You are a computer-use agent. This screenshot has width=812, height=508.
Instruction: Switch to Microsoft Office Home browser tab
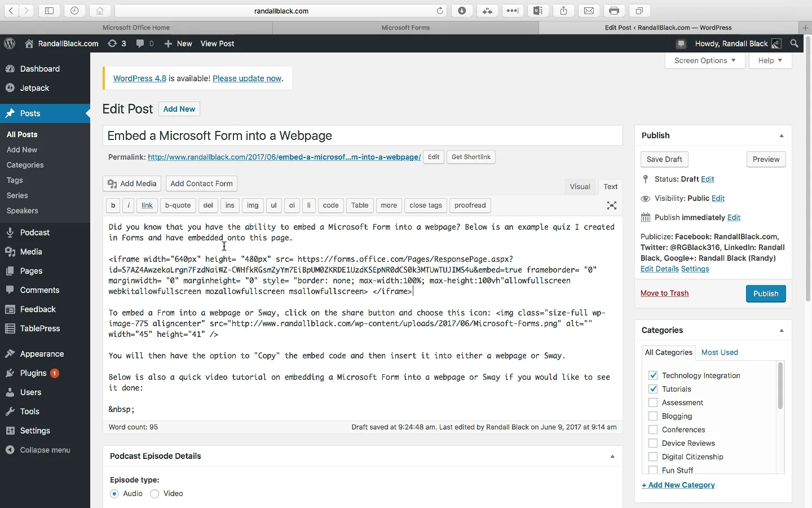pyautogui.click(x=136, y=28)
